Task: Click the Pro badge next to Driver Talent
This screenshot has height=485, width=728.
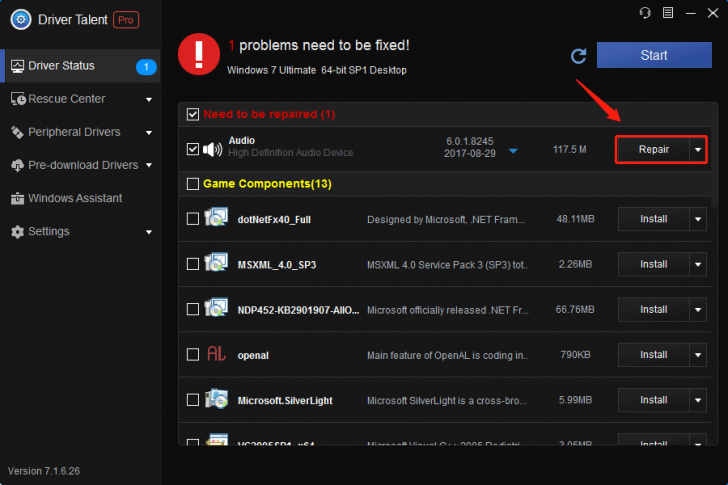Action: coord(126,20)
